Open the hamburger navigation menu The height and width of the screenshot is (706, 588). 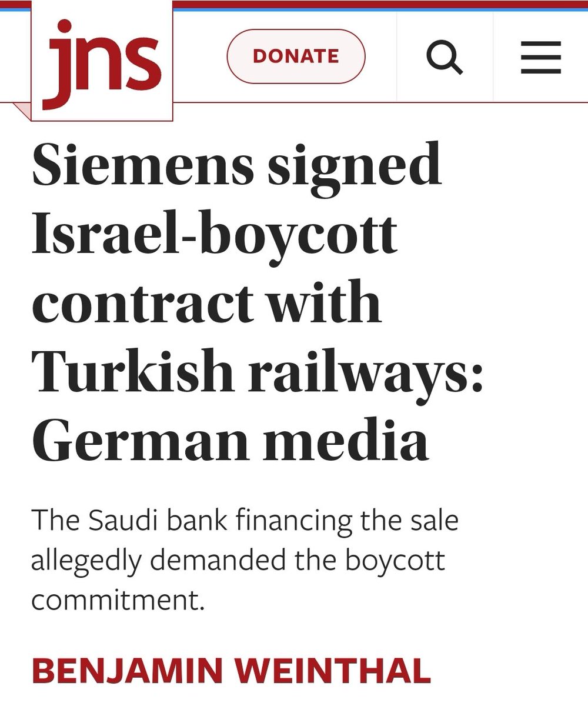[541, 57]
